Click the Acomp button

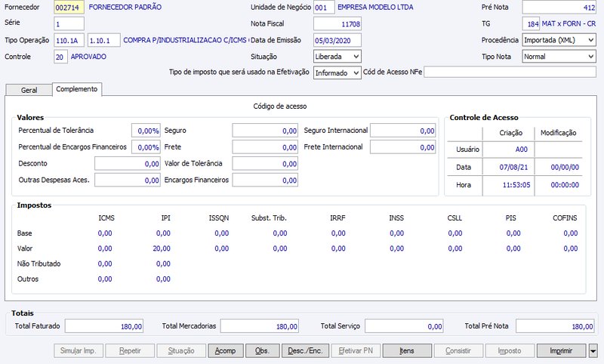(225, 351)
